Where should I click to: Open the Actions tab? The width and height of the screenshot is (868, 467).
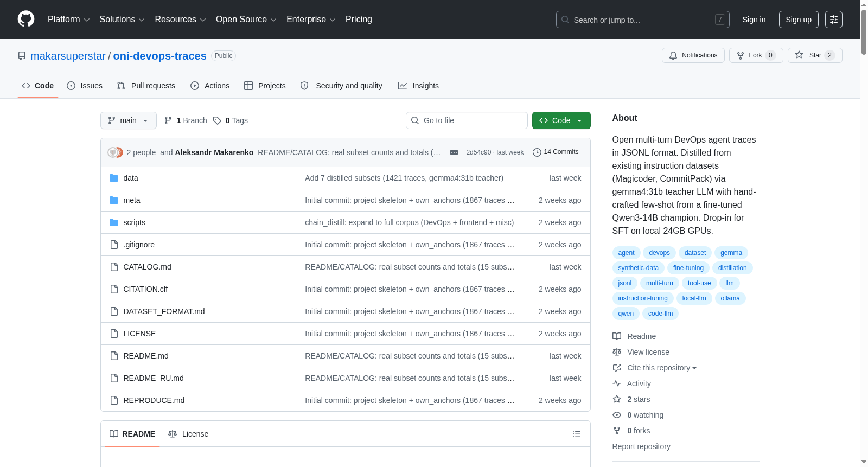coord(210,86)
